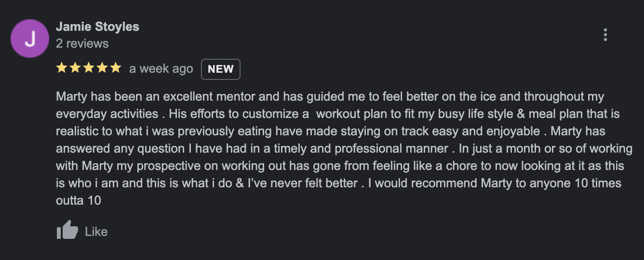Select the fourth yellow star
Viewport: 644px width, 260px height.
click(x=102, y=68)
